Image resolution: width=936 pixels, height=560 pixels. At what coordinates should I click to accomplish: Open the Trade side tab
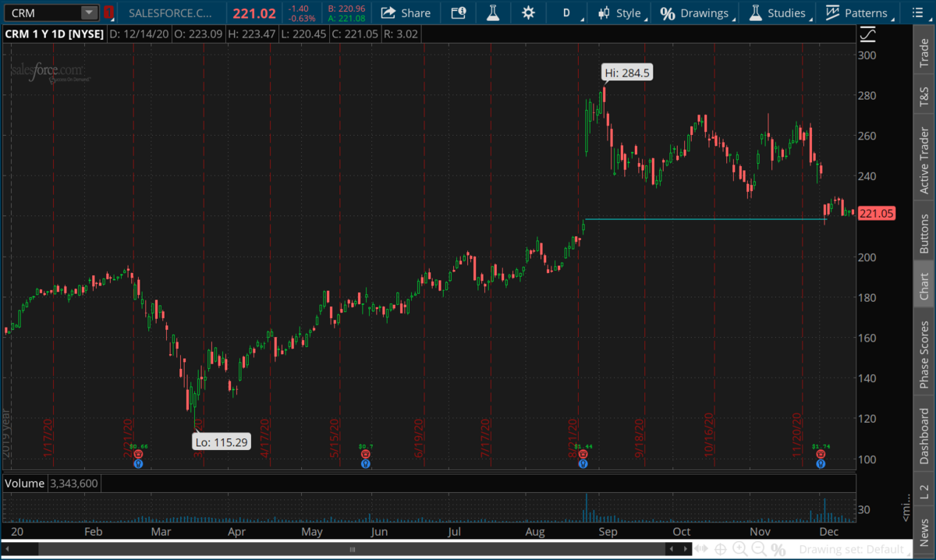tap(924, 52)
